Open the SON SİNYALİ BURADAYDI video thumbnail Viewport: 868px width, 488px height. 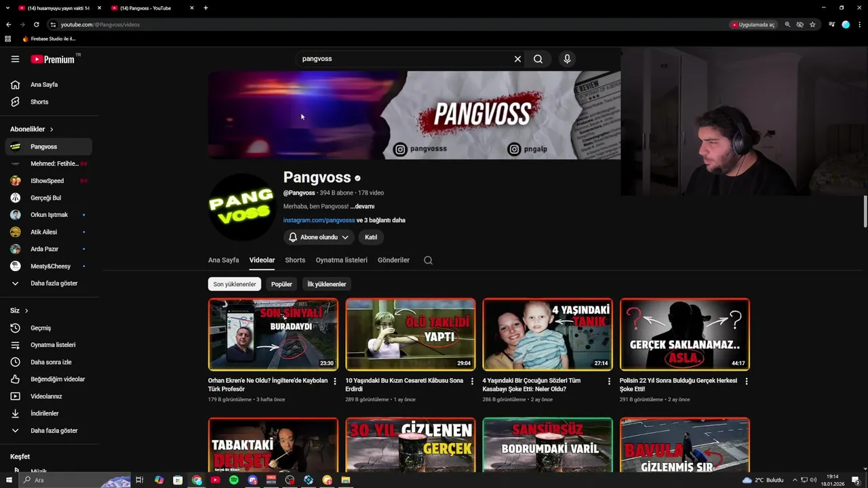pos(273,334)
